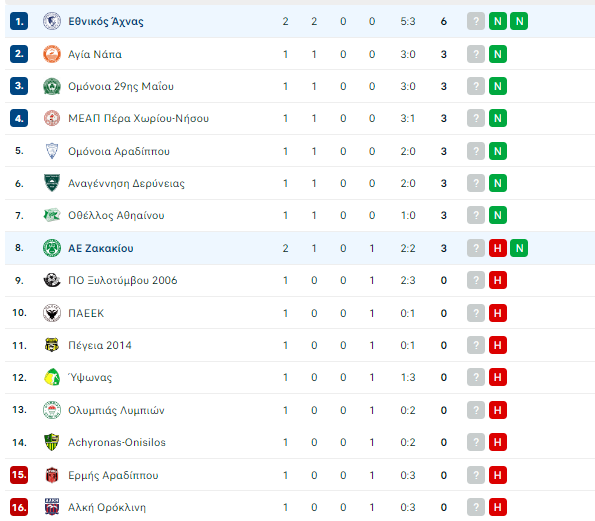Click the red H badge for ΠΟ Ξυλοτύμβου 2006
The height and width of the screenshot is (521, 595).
click(498, 280)
